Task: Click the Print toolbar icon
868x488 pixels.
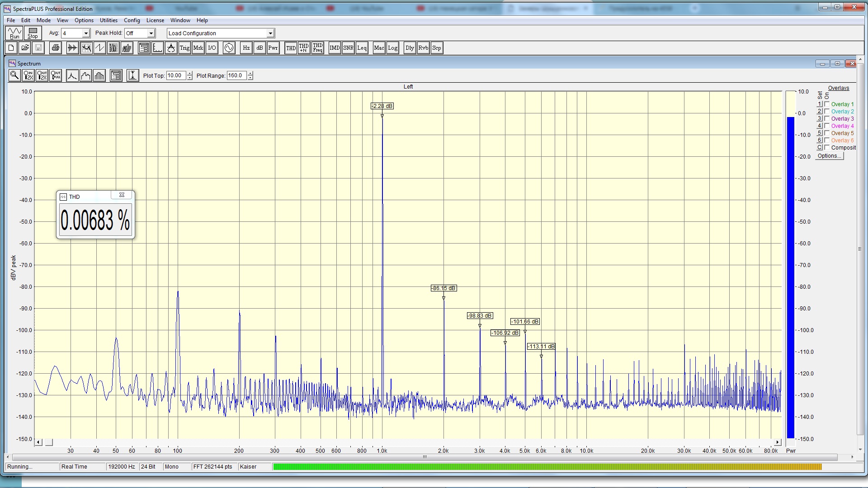Action: click(56, 48)
